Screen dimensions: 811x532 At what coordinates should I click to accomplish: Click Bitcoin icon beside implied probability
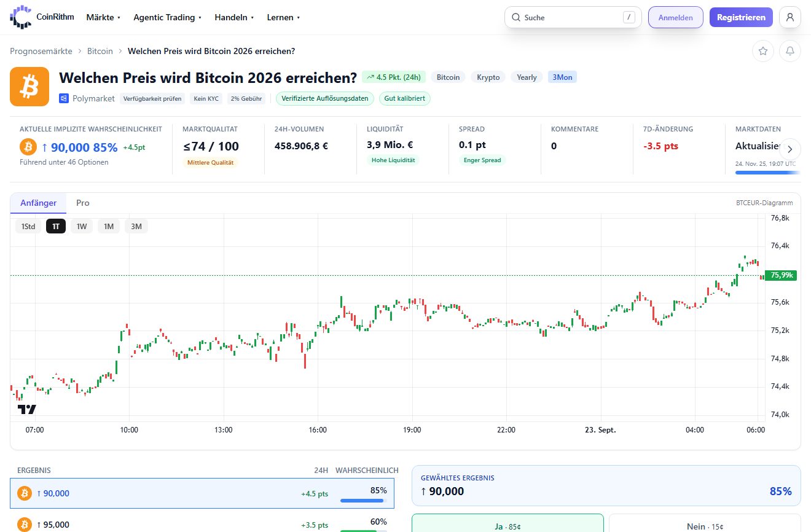(28, 147)
